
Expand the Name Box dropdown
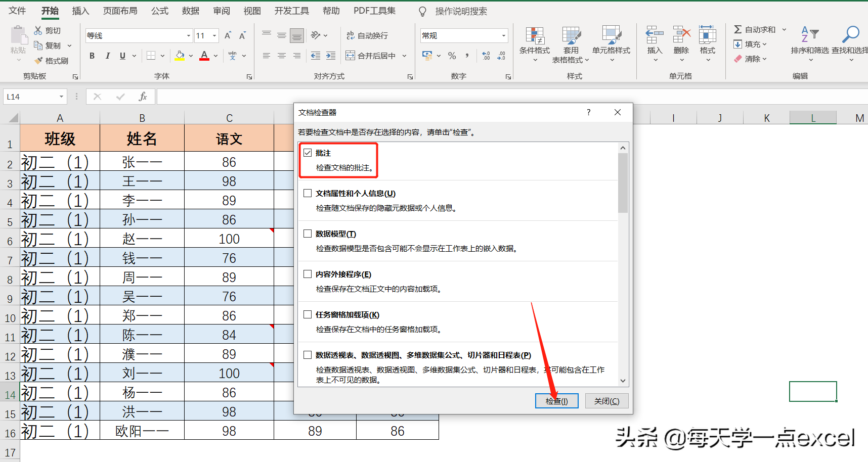61,97
